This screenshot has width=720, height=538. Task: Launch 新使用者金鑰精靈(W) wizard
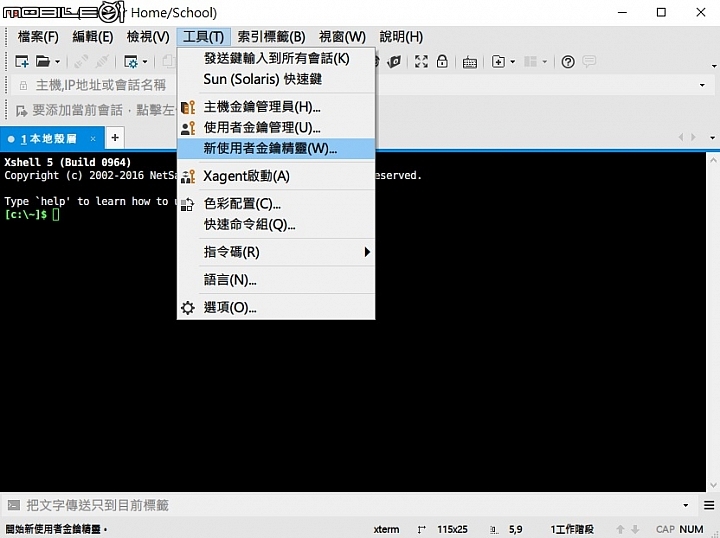point(276,148)
